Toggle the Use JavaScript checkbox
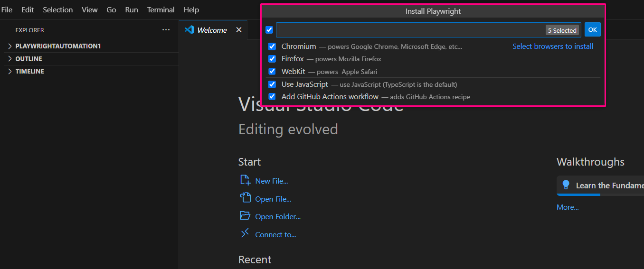The image size is (644, 269). (272, 84)
